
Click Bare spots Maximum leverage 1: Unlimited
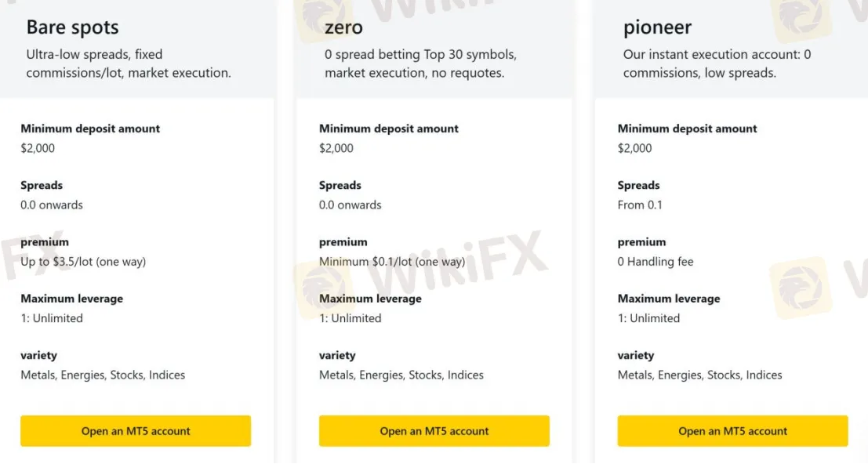click(x=52, y=318)
